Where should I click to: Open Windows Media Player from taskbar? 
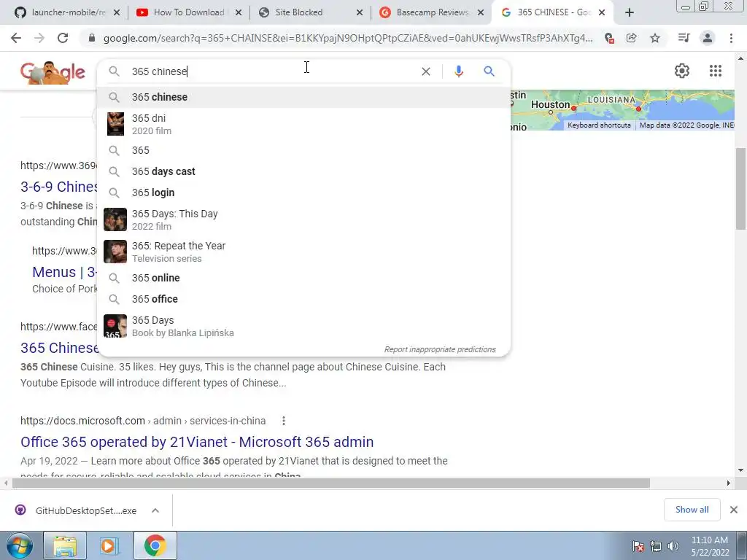(109, 545)
